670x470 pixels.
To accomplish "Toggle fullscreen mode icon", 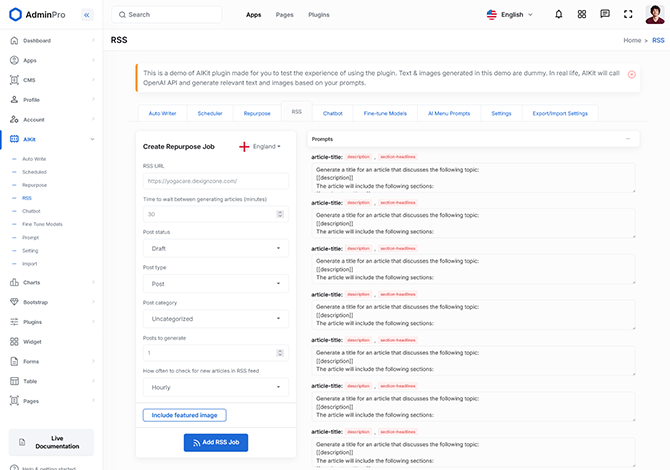I will 628,15.
